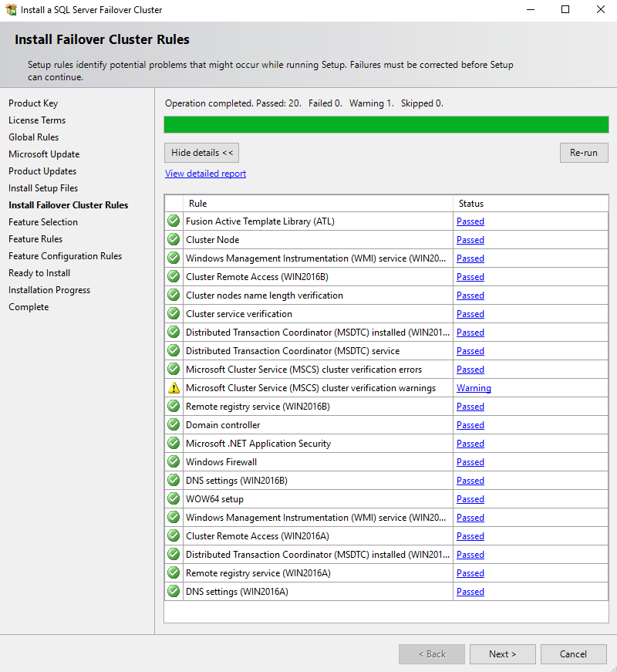The width and height of the screenshot is (617, 672).
Task: Click the check icon for DNS settings (WIN2016A)
Action: (x=174, y=591)
